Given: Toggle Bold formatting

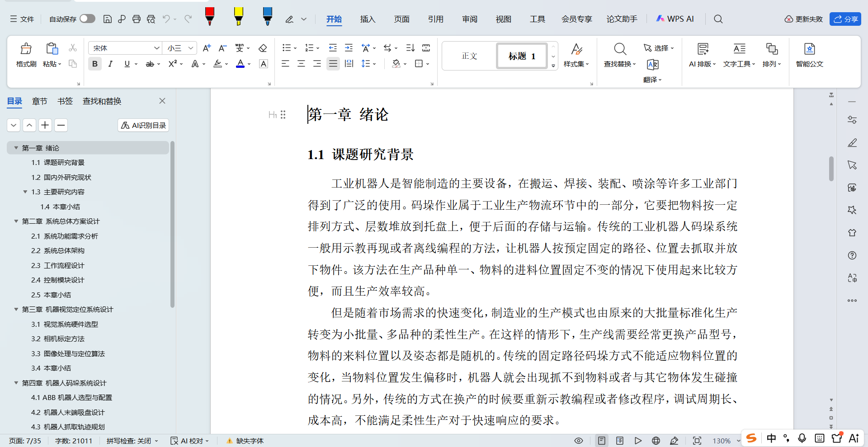Looking at the screenshot, I should 95,64.
